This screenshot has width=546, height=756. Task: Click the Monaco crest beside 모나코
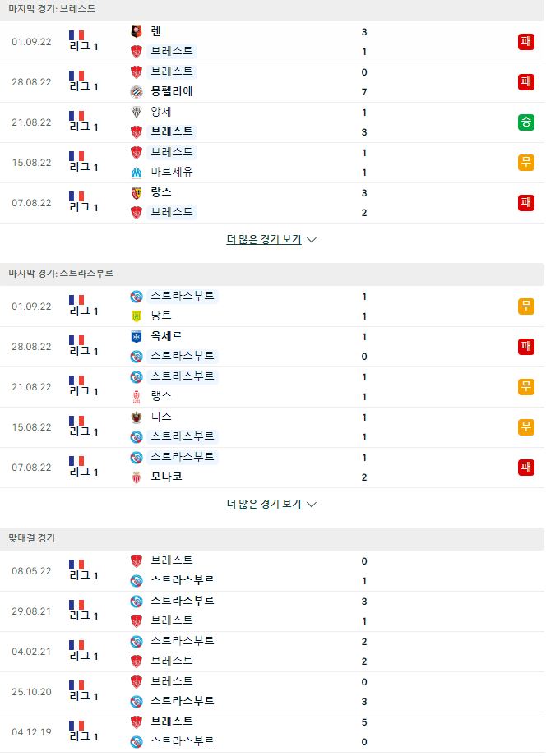coord(136,477)
